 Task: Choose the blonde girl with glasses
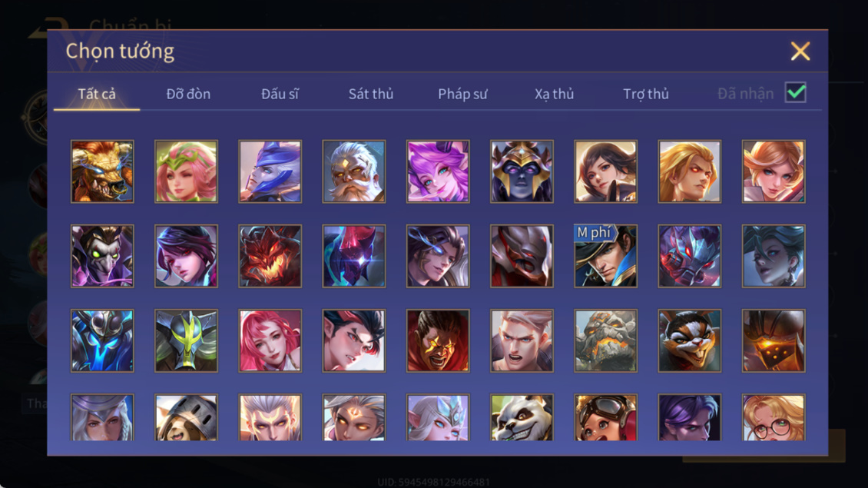pos(774,417)
